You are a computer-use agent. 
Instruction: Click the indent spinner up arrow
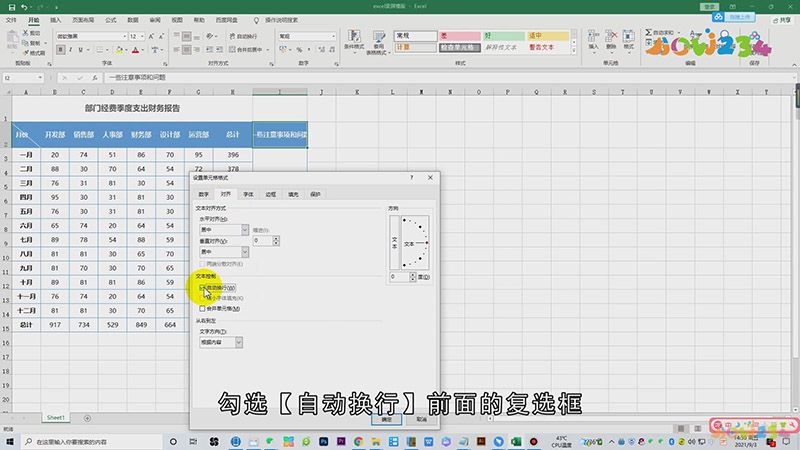point(276,238)
